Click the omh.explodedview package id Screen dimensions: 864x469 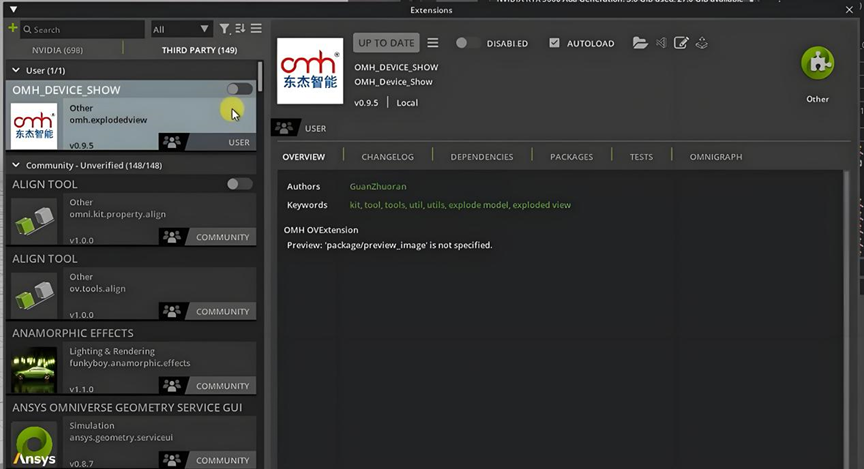coord(108,120)
